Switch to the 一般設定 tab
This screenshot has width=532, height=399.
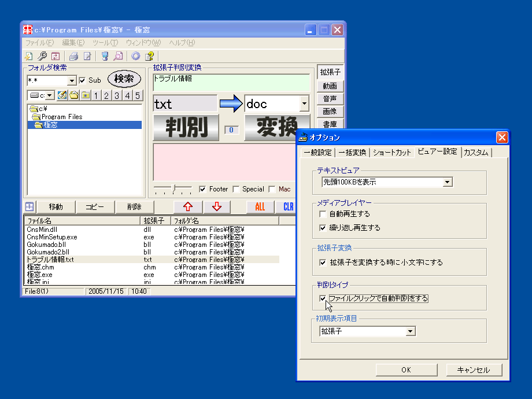pos(317,152)
